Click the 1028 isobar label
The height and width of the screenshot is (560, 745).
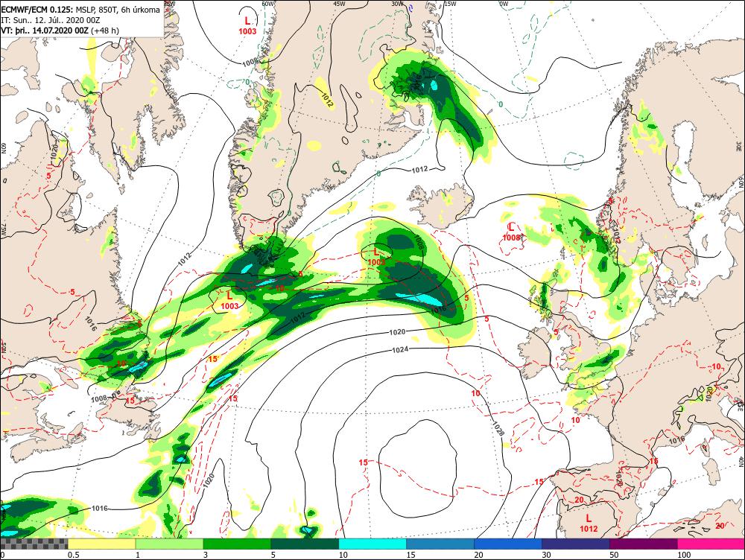[x=498, y=429]
